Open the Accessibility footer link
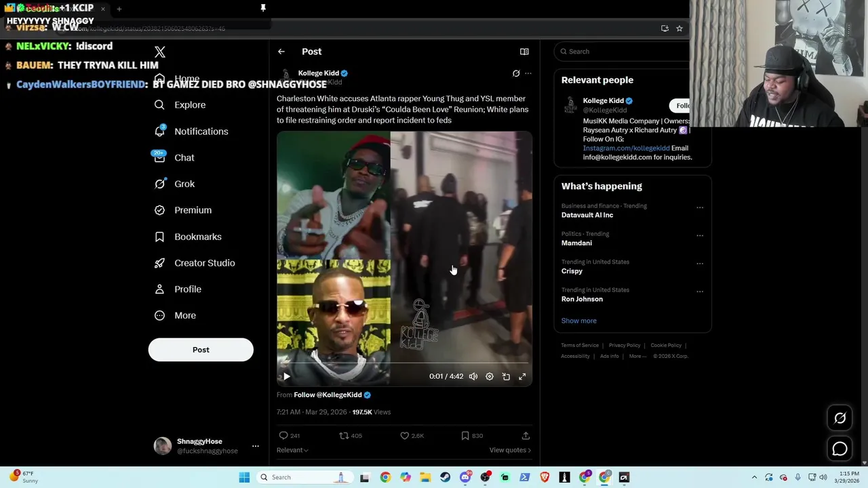This screenshot has width=868, height=488. pyautogui.click(x=575, y=357)
